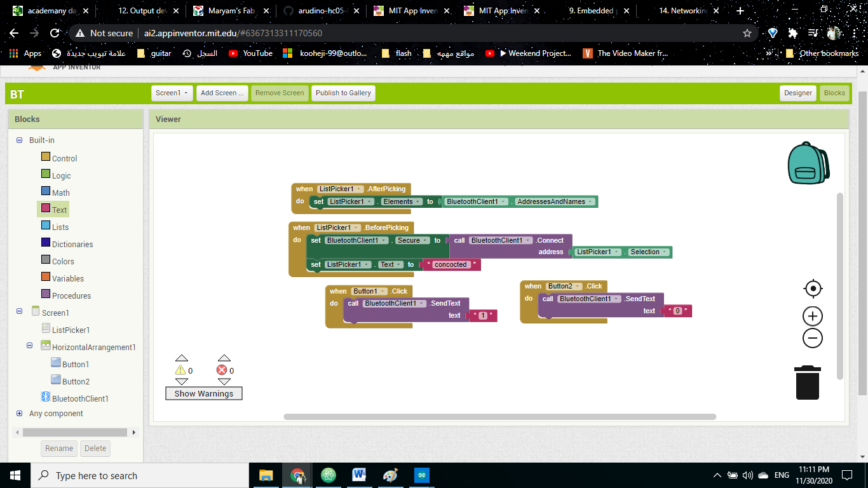Image resolution: width=868 pixels, height=488 pixels.
Task: Click the previous warning up arrow
Action: pyautogui.click(x=182, y=358)
